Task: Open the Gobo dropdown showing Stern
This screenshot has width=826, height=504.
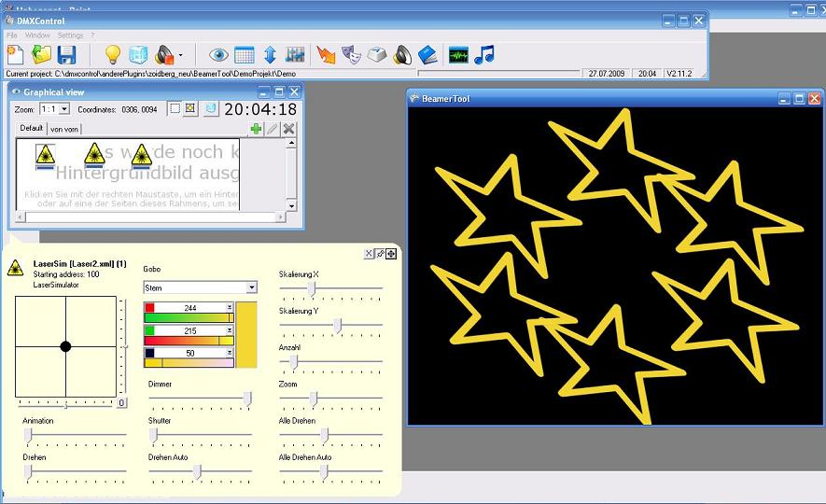Action: click(250, 287)
